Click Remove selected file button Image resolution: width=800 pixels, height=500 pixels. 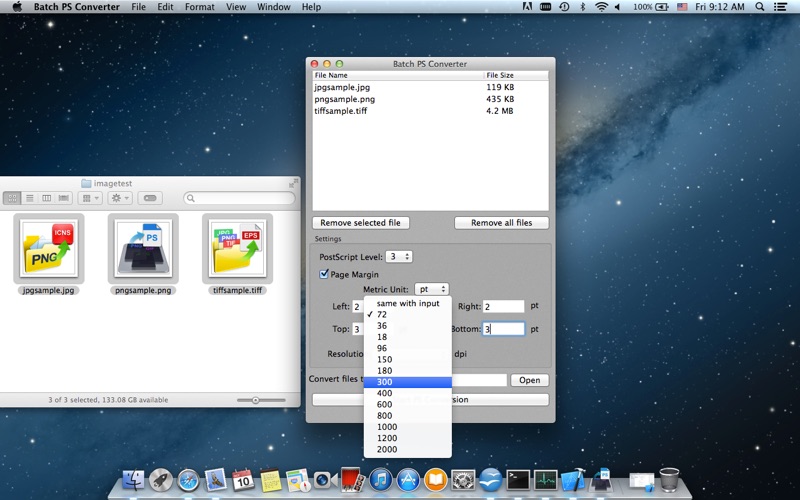[x=361, y=223]
